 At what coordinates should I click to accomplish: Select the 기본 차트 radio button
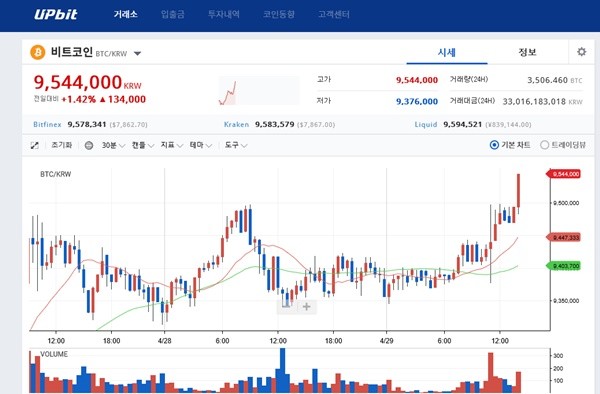click(x=494, y=145)
